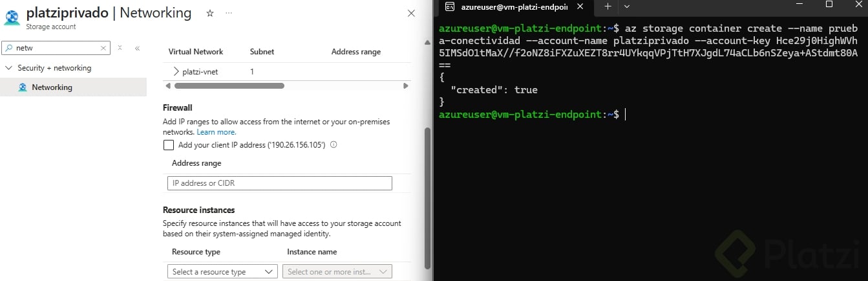The width and height of the screenshot is (868, 281).
Task: Click the storage account icon in the header
Action: click(12, 17)
